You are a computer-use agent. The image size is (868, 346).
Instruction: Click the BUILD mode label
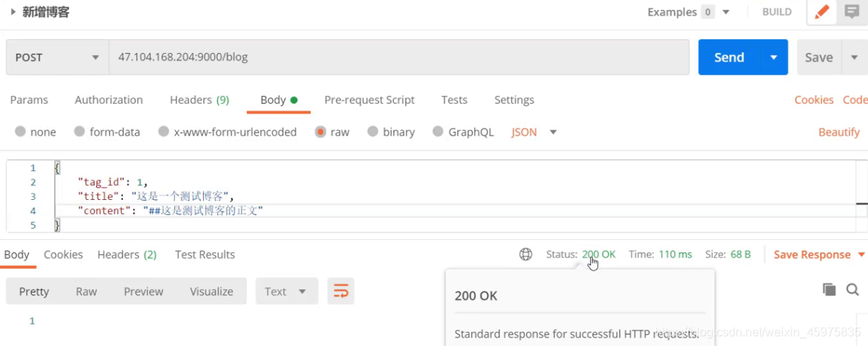(x=776, y=11)
